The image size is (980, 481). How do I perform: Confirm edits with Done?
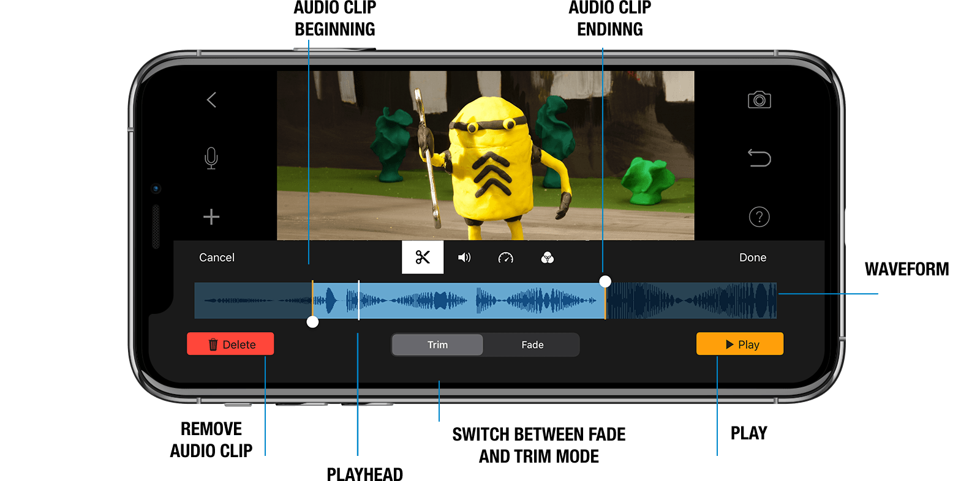(x=753, y=258)
